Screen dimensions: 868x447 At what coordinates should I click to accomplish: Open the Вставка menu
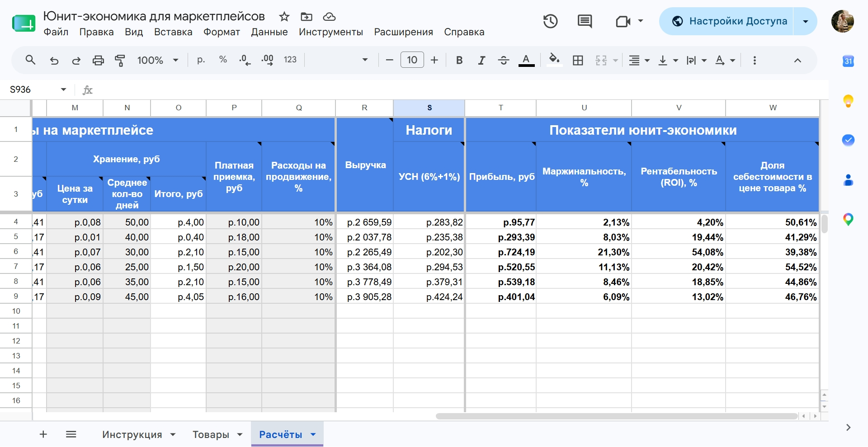point(173,32)
